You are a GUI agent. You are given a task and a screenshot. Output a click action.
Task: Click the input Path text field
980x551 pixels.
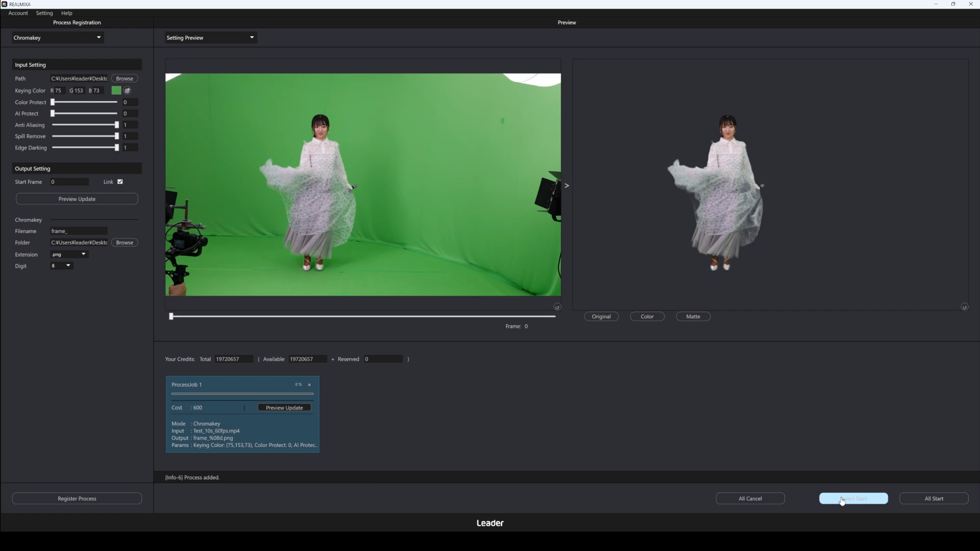(x=79, y=79)
